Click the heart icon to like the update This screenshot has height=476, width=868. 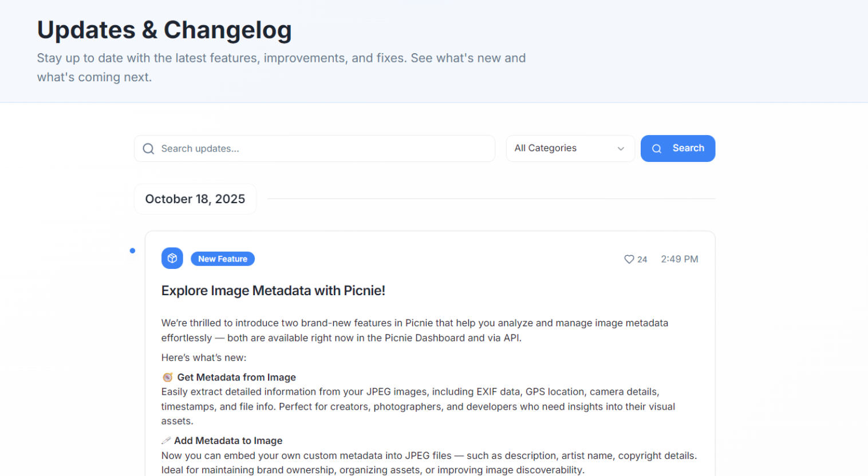click(628, 259)
